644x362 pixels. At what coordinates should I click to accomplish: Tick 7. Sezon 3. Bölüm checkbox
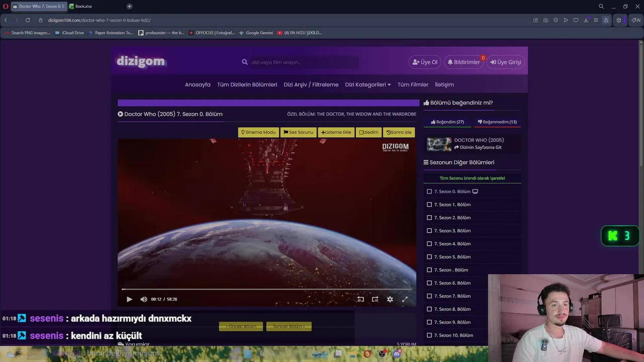tap(429, 231)
